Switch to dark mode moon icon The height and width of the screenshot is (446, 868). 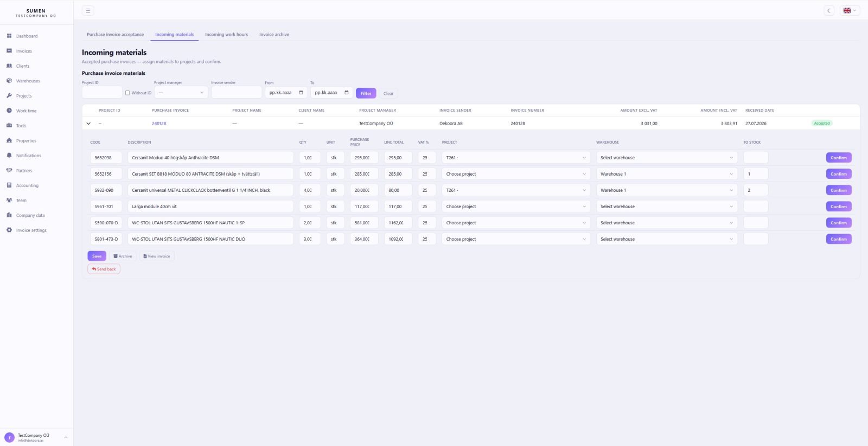tap(829, 10)
